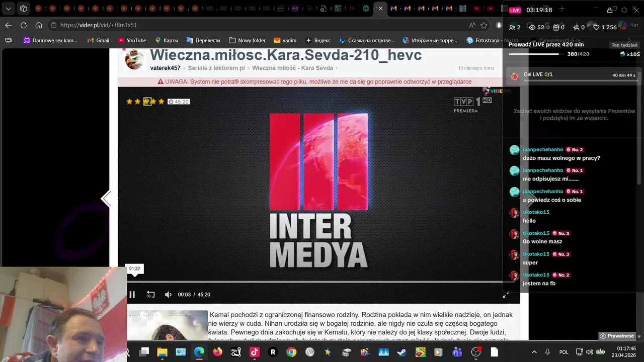Open browser home page
This screenshot has width=644, height=362.
pyautogui.click(x=39, y=25)
